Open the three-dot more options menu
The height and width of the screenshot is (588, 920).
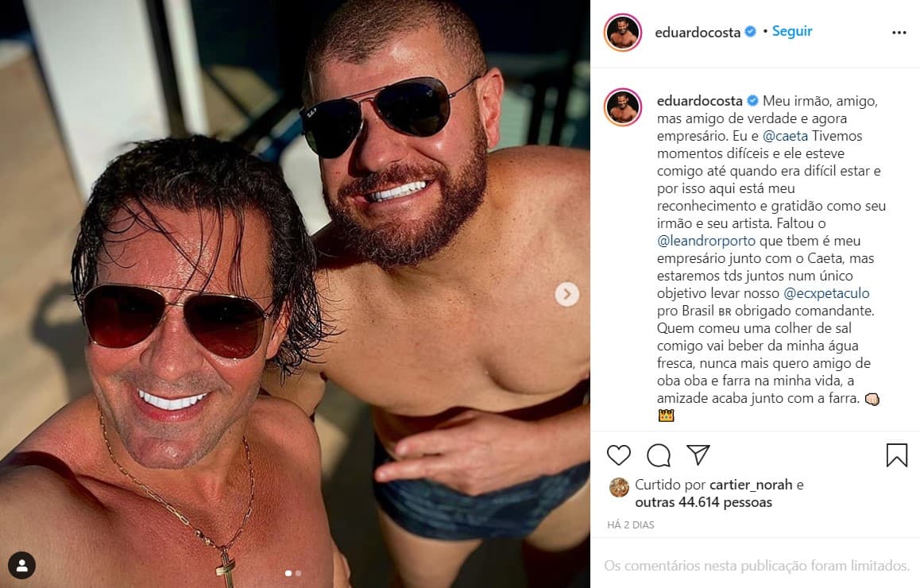click(899, 33)
